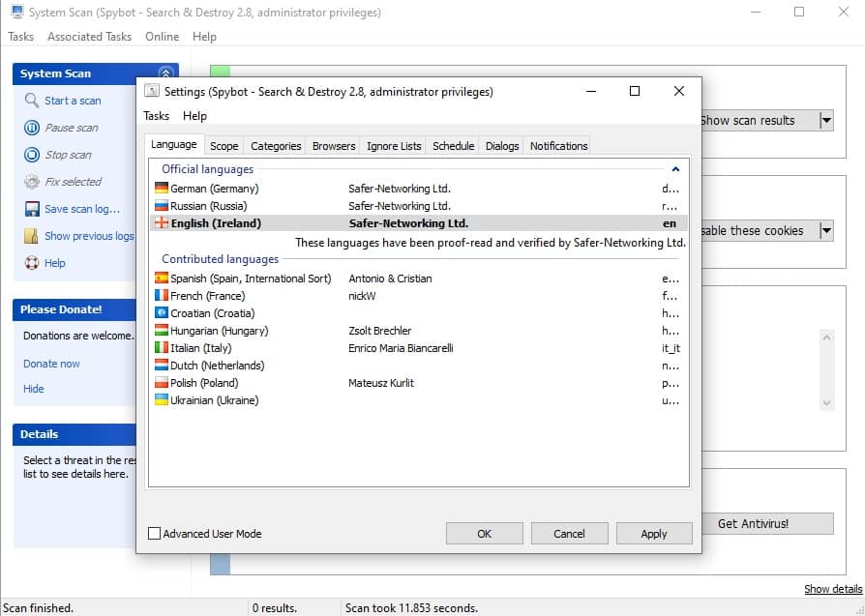865x616 pixels.
Task: Switch to the Scope tab
Action: (224, 146)
